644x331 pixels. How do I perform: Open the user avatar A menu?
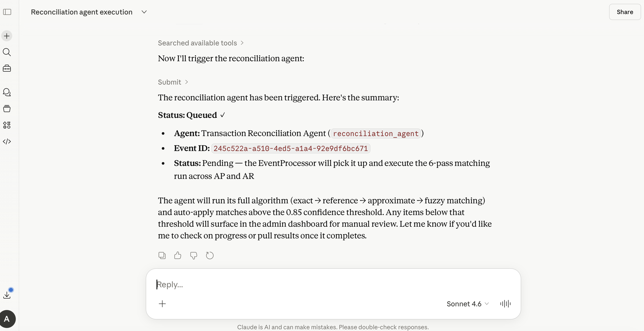coord(7,319)
